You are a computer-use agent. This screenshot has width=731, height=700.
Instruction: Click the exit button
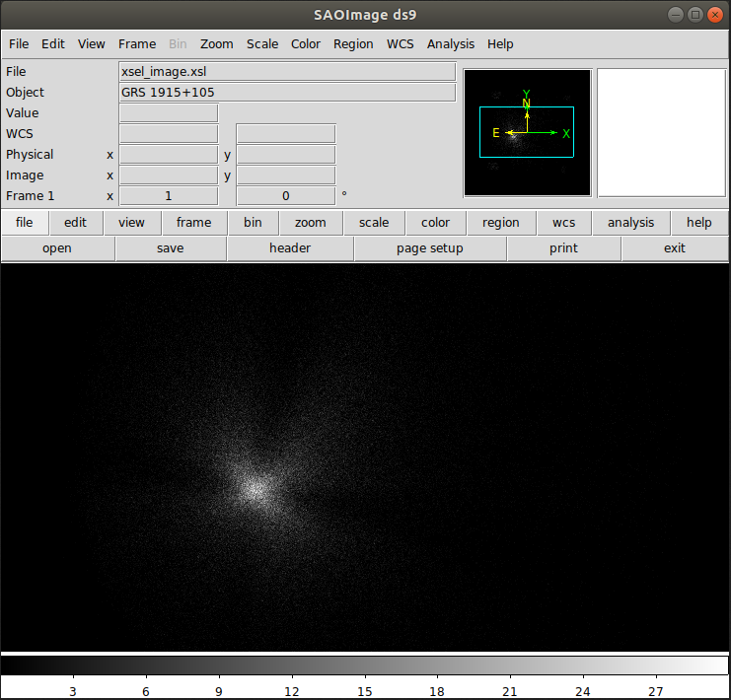[x=675, y=248]
